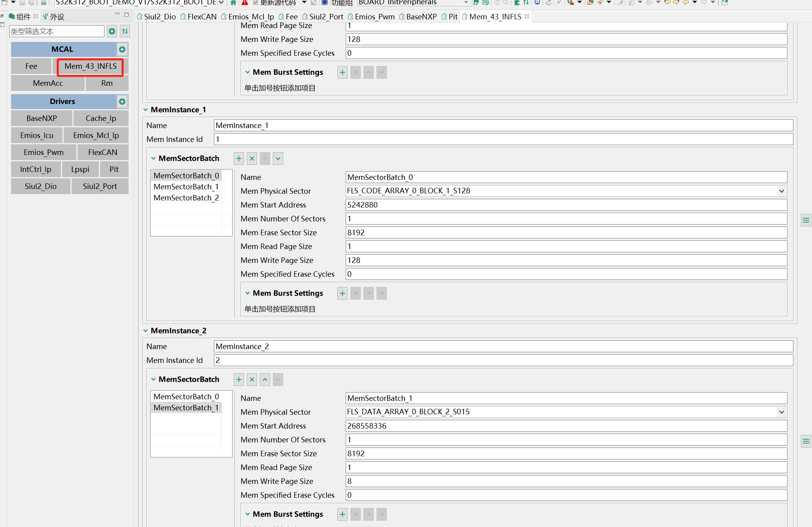Open side menu icon beside MemInstance_1 batch
Screen dimensions: 812x527
tap(806, 220)
